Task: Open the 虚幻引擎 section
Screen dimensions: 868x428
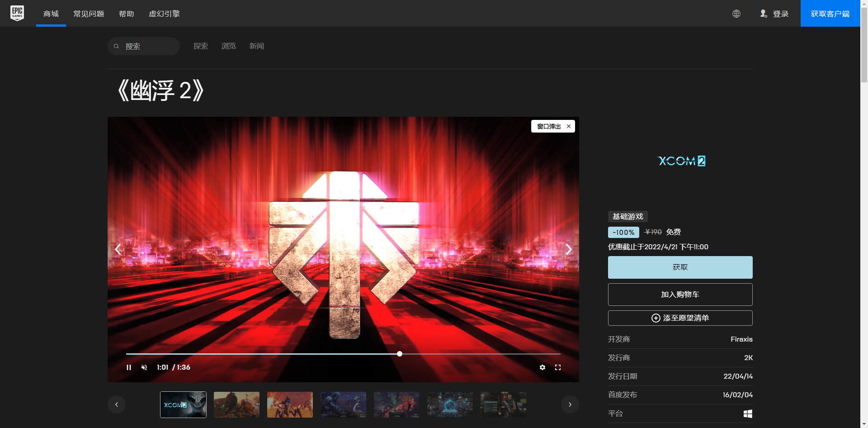Action: tap(164, 14)
